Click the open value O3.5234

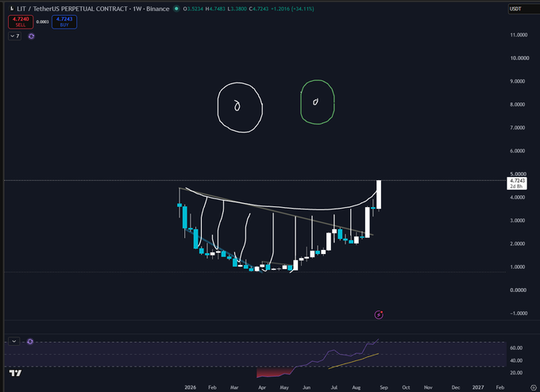[193, 9]
